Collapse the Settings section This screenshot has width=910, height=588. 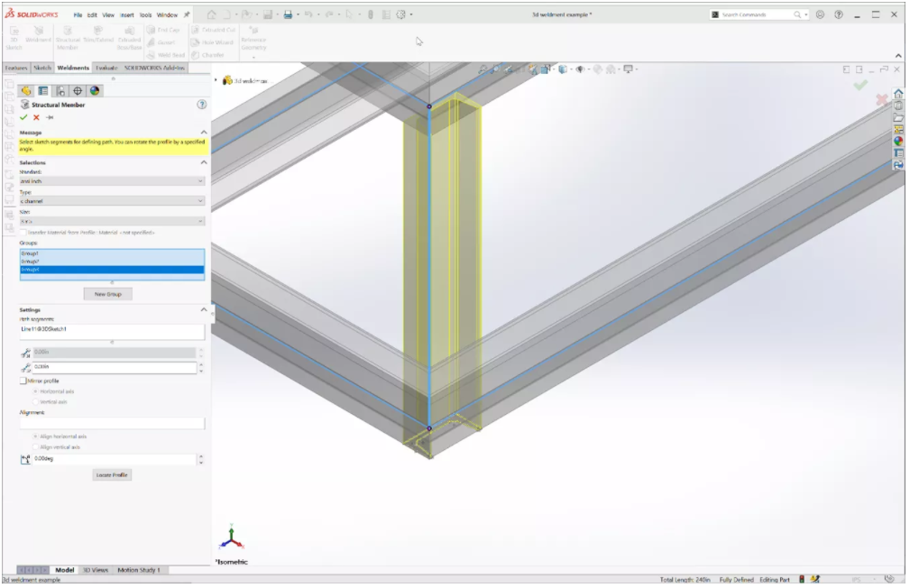(x=204, y=310)
